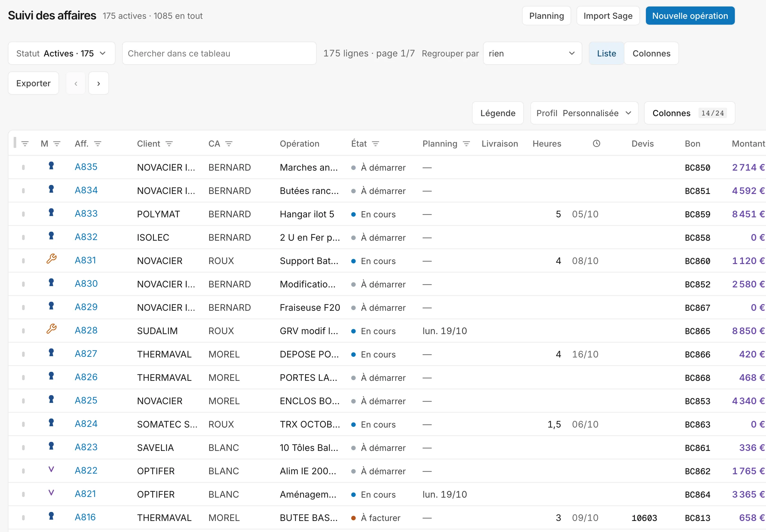Open the filter icon beside the CA header
Image resolution: width=766 pixels, height=532 pixels.
coord(229,144)
